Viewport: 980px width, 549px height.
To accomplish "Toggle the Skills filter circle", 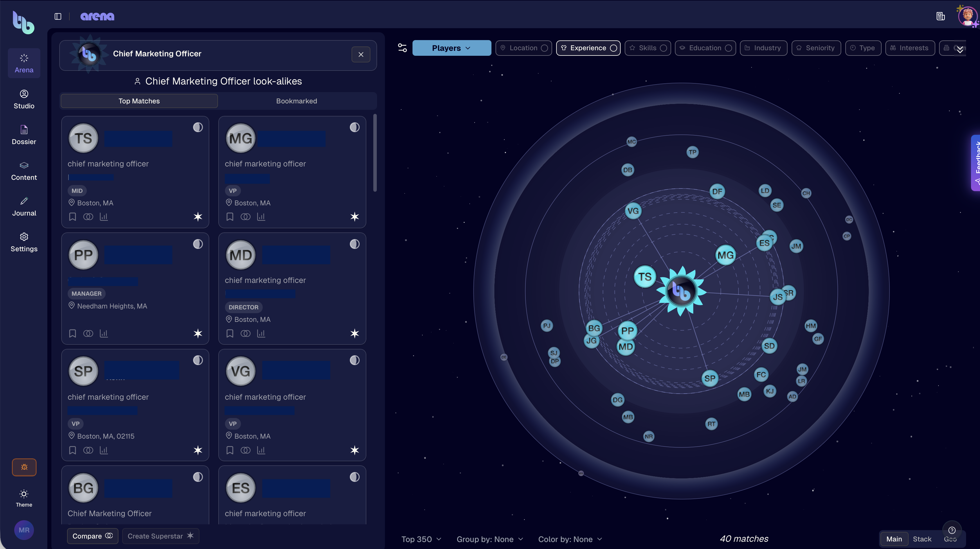I will click(663, 48).
